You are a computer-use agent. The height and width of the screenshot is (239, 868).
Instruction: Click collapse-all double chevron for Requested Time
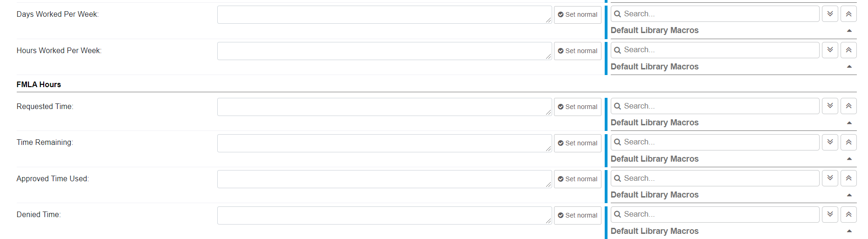(848, 106)
